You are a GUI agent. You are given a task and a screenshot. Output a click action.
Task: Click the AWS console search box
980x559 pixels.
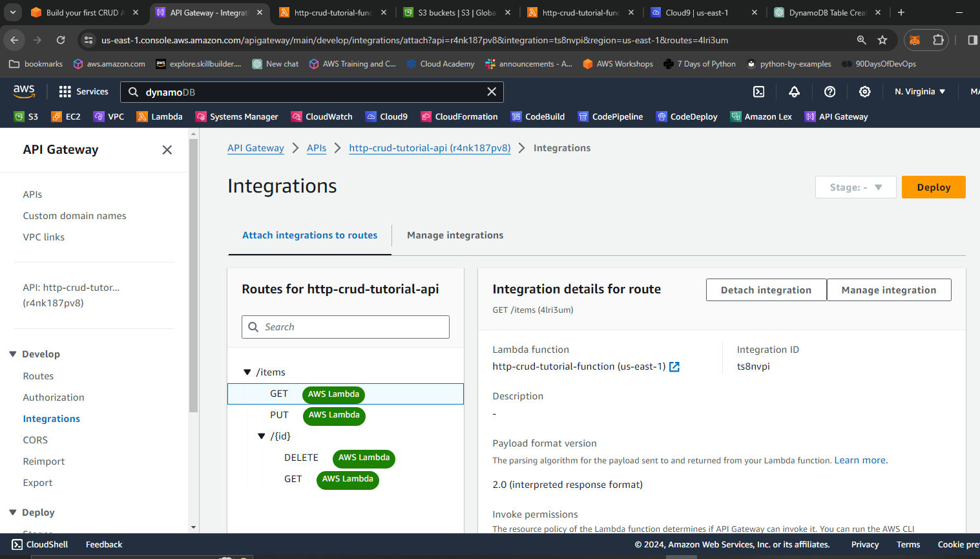(312, 92)
